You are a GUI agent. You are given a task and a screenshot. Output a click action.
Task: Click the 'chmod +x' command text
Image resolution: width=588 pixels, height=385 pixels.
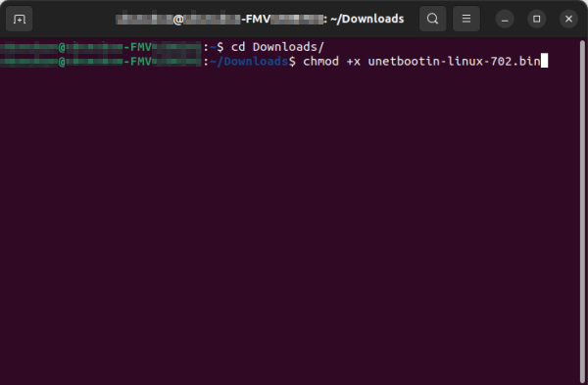331,61
